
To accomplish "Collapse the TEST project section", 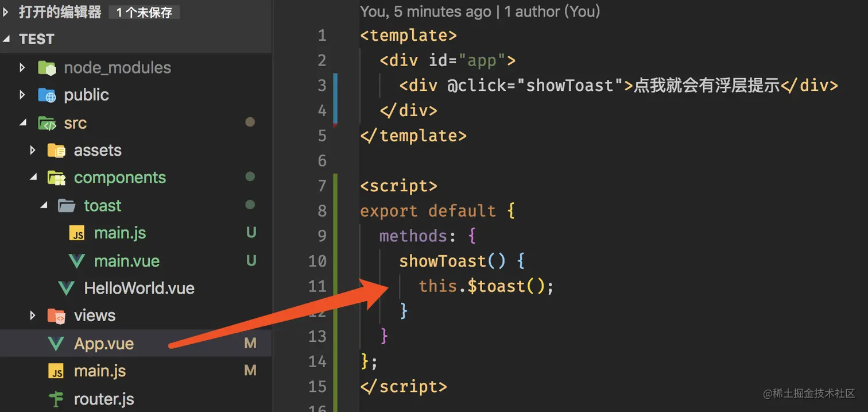I will pos(6,39).
